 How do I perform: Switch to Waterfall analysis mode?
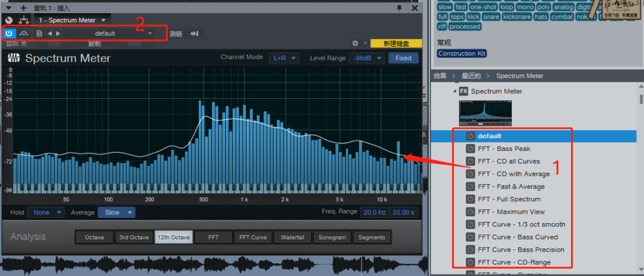click(292, 238)
